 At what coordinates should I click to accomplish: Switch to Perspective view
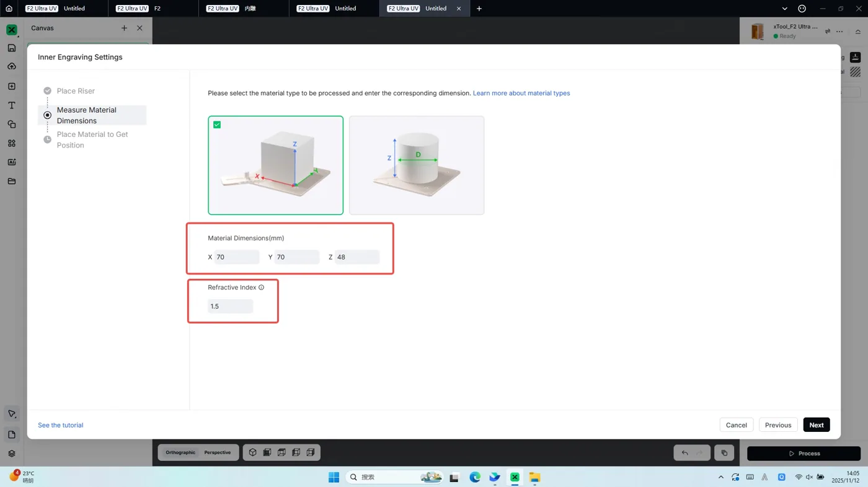point(218,452)
